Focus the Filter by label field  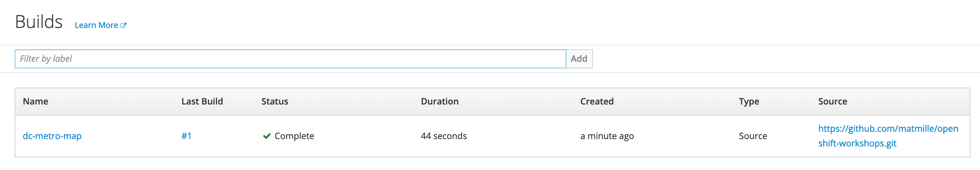pos(290,59)
